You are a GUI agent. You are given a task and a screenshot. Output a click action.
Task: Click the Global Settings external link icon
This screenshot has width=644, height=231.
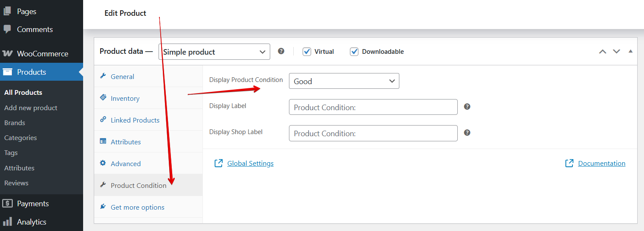coord(219,163)
